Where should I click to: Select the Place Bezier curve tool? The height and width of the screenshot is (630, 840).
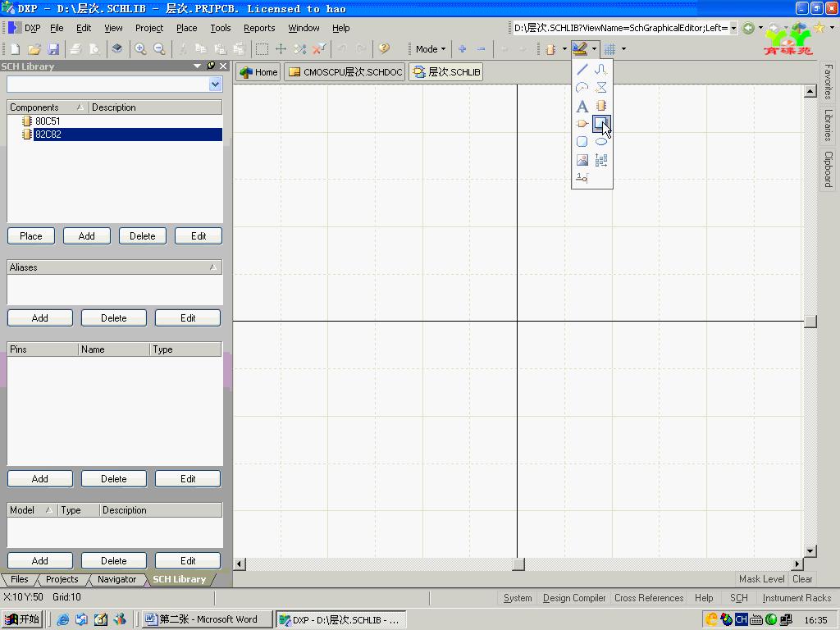(x=601, y=69)
